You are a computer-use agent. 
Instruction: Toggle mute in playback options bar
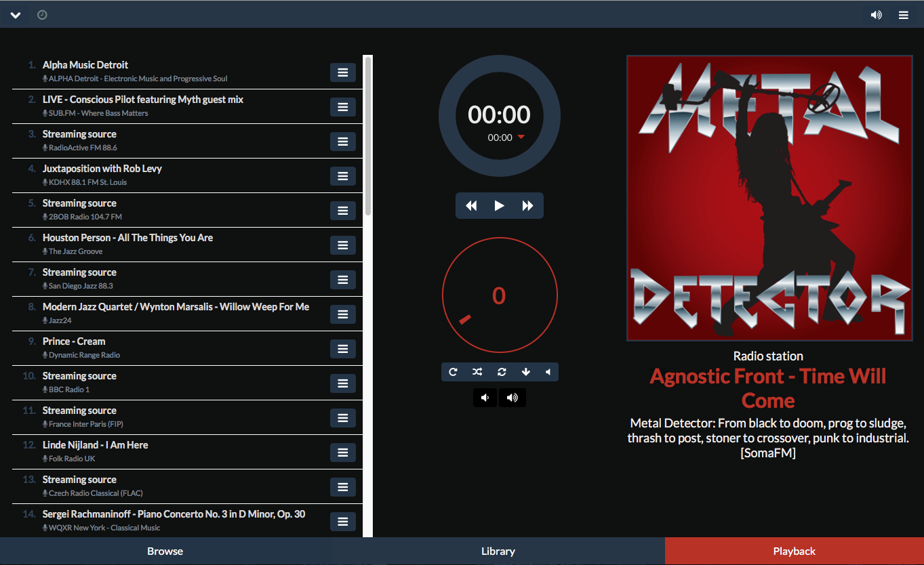coord(548,372)
